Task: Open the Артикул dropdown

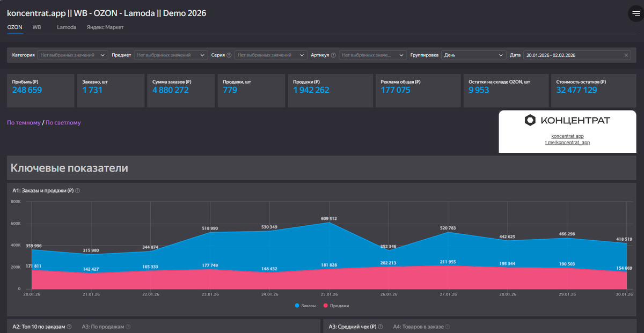Action: pos(373,55)
